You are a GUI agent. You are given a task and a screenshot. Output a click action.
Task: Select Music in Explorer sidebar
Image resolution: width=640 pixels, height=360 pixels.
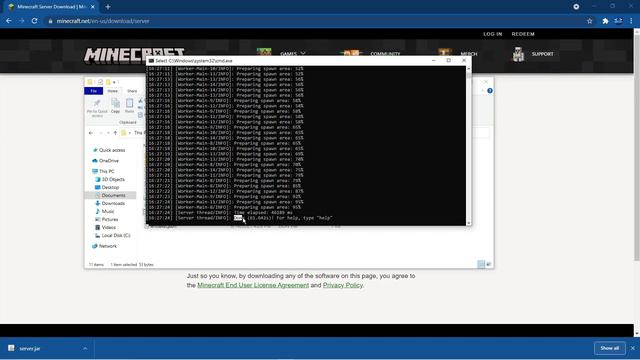[105, 211]
